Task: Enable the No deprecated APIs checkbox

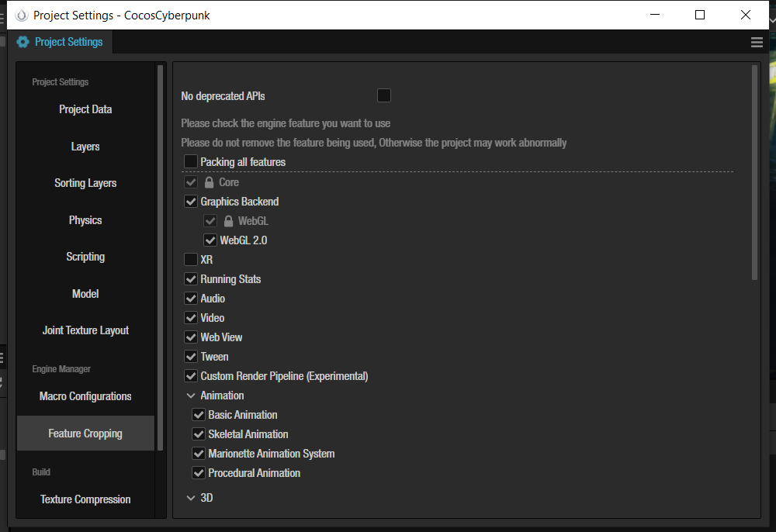Action: pos(383,95)
